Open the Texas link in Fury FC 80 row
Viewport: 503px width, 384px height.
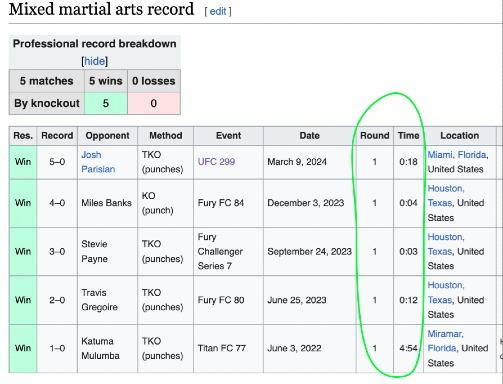pyautogui.click(x=440, y=300)
